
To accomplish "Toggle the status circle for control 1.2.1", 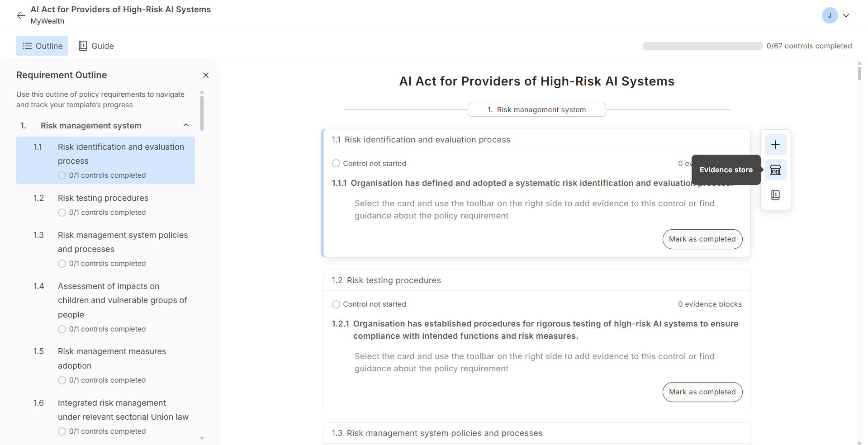I will 336,304.
